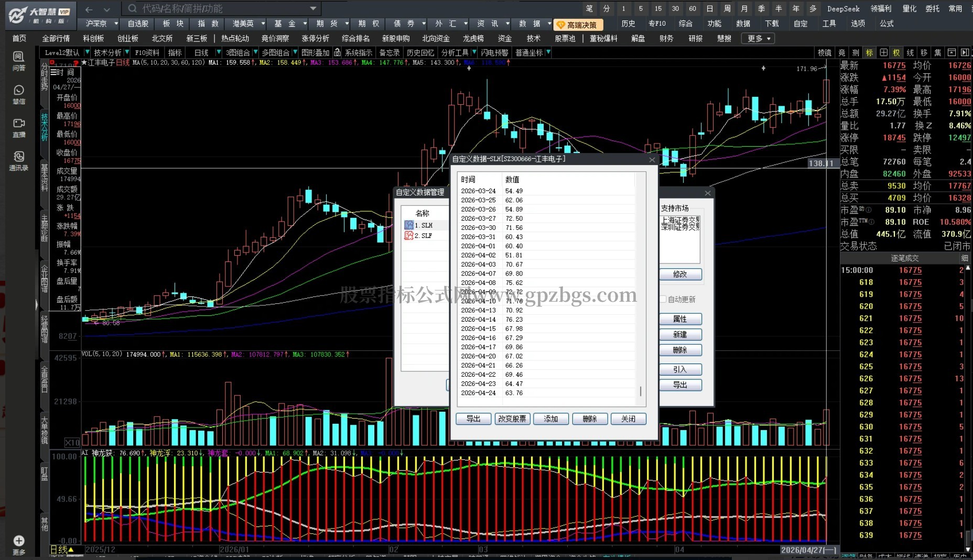Click the skip-to-end icon in chart toolbar

click(x=964, y=52)
